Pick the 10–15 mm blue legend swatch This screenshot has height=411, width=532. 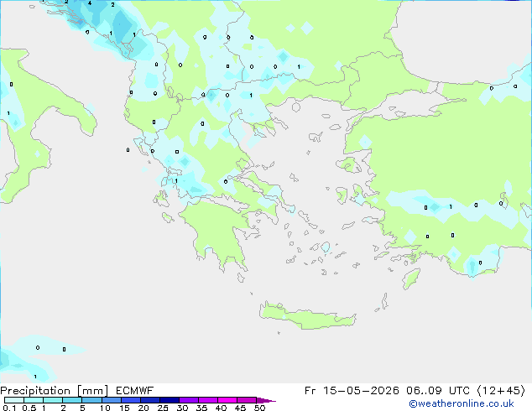(111, 400)
